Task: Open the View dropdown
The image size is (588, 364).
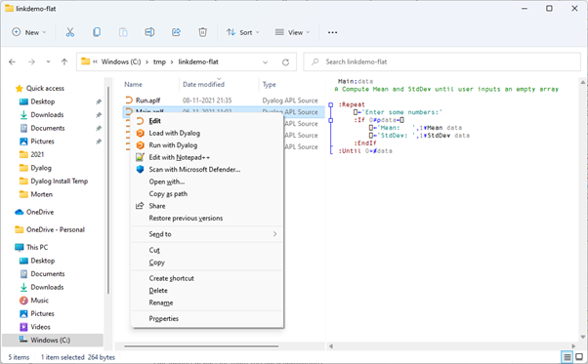Action: (x=292, y=32)
